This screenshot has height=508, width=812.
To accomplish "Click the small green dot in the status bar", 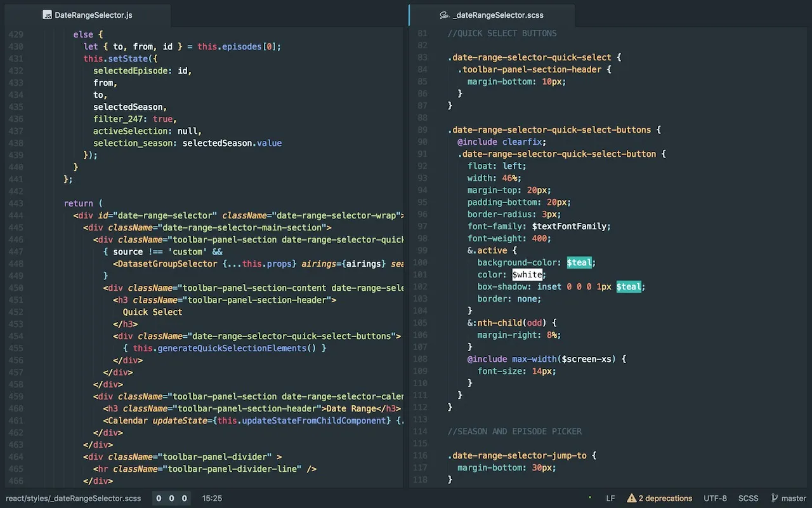I will [x=590, y=498].
